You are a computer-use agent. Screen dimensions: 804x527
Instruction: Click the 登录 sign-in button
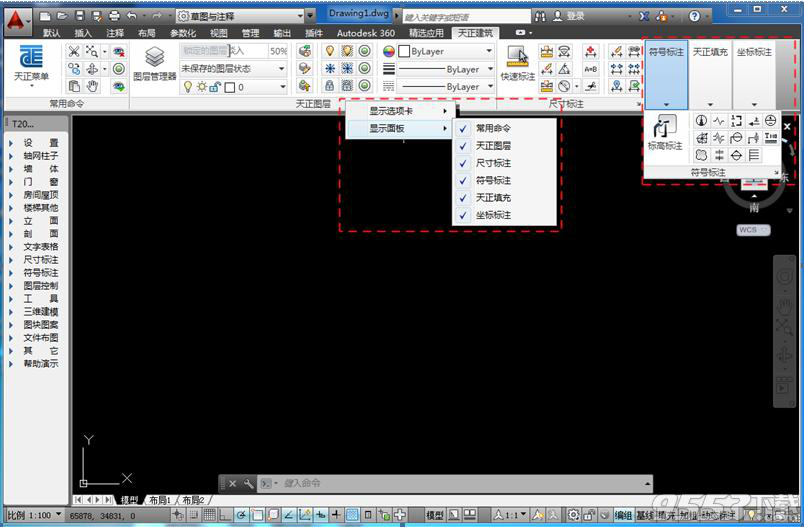575,16
